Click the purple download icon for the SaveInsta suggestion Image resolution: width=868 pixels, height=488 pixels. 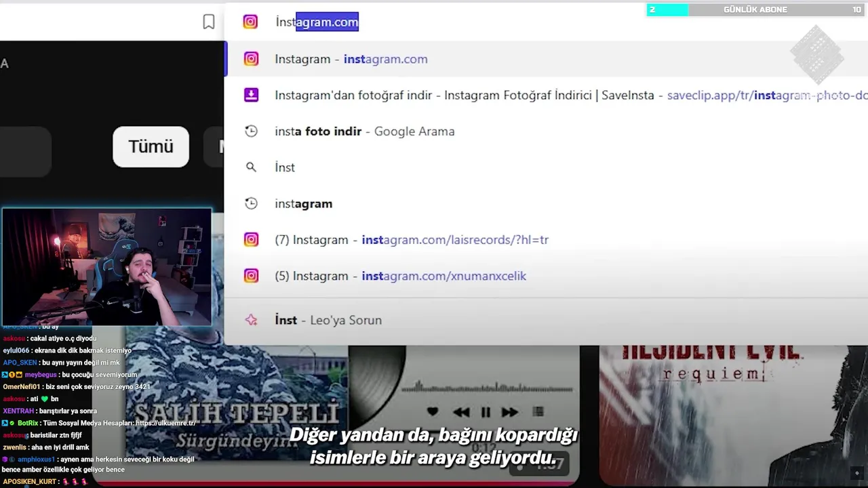[251, 95]
